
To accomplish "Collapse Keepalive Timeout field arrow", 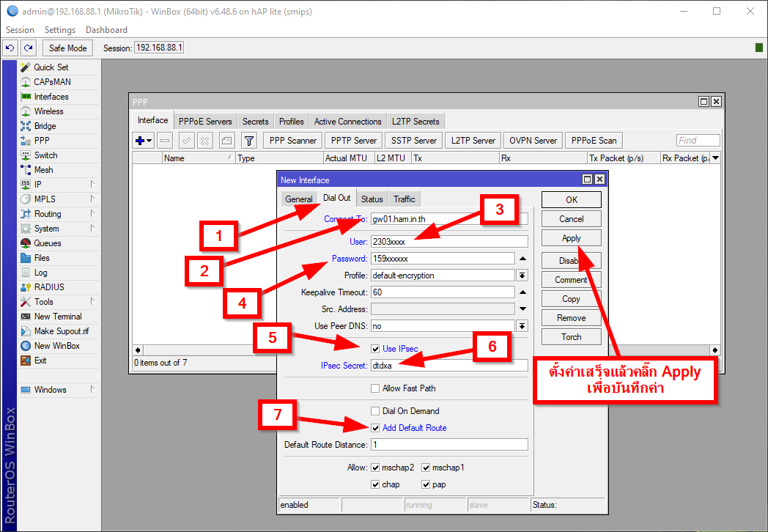I will [x=523, y=292].
